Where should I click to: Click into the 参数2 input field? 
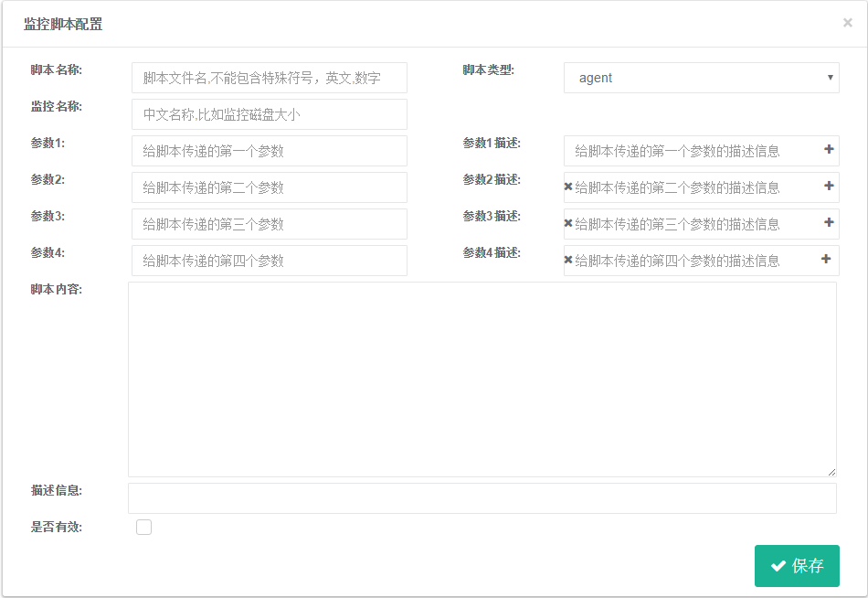pos(270,187)
